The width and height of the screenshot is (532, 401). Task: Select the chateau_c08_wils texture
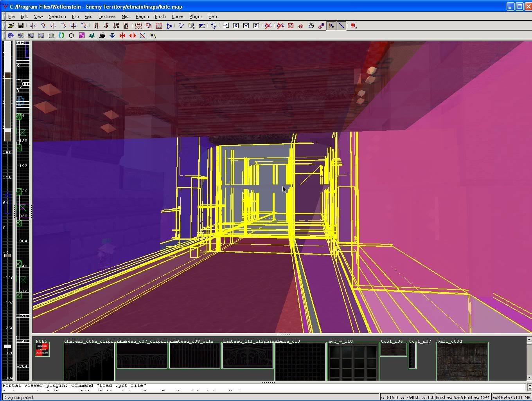point(194,356)
